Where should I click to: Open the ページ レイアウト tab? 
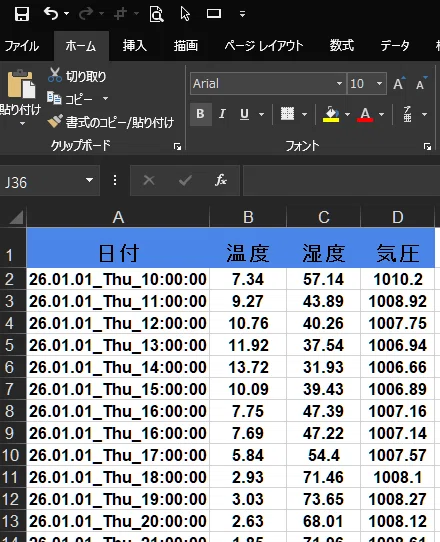point(264,46)
